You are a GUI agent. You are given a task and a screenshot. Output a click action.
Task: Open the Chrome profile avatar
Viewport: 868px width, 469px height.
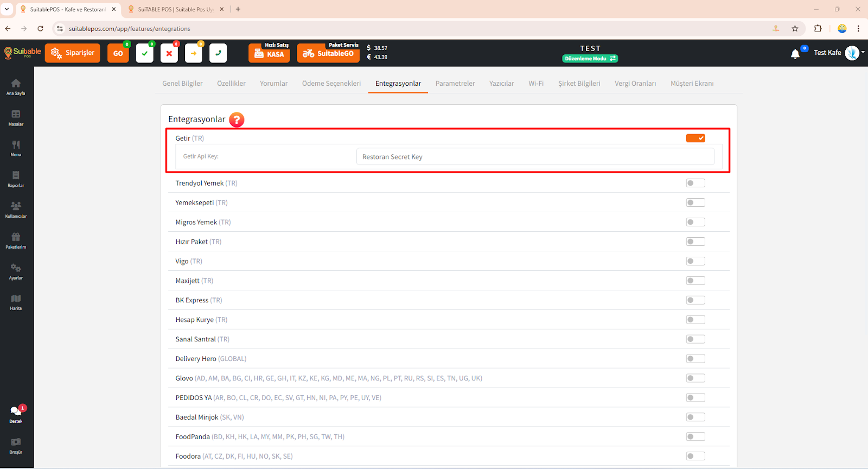pyautogui.click(x=842, y=28)
